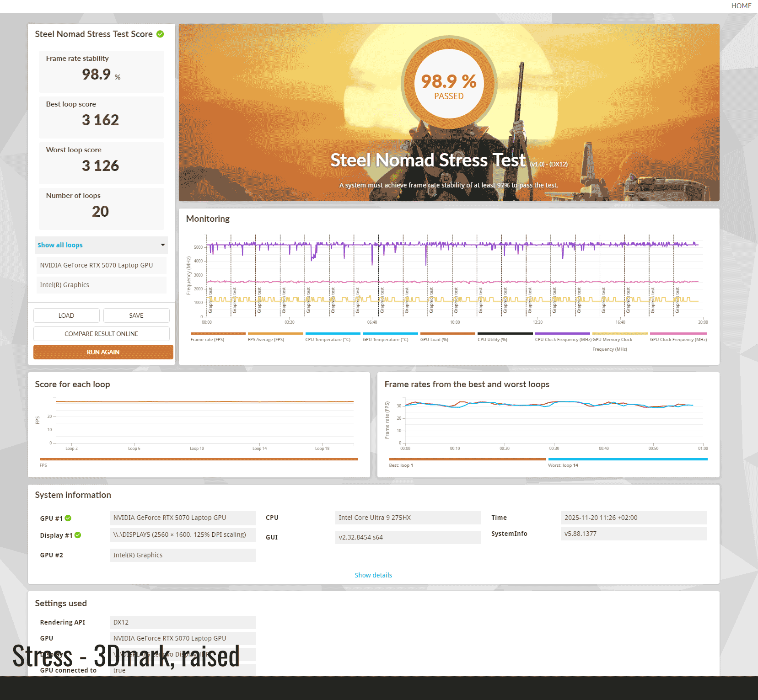The height and width of the screenshot is (700, 758).
Task: Expand system information with Show details
Action: 373,575
